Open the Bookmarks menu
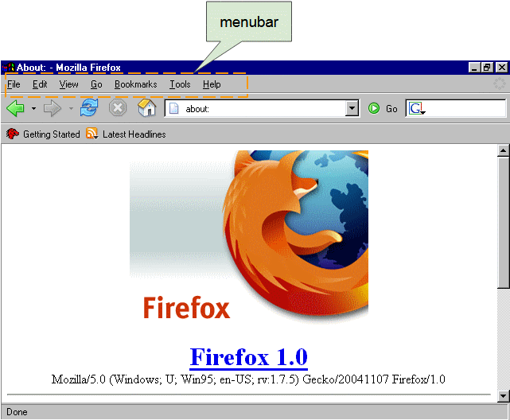Screen dimensions: 510x420 pos(135,84)
